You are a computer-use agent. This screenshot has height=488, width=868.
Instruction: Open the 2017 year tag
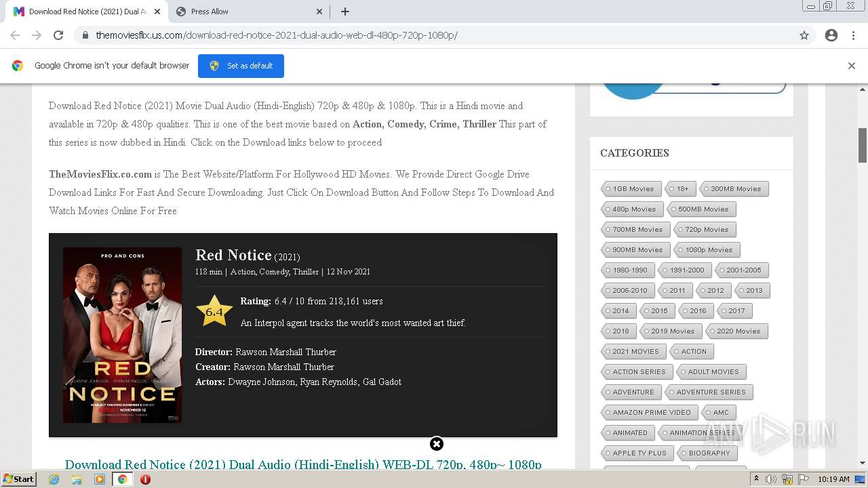click(733, 311)
